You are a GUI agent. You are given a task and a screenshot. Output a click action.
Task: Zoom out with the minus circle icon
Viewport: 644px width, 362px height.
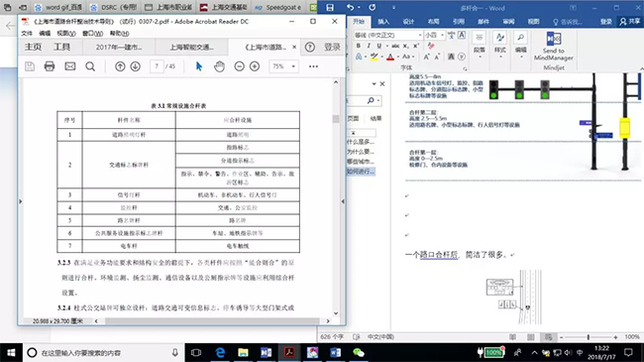(239, 66)
